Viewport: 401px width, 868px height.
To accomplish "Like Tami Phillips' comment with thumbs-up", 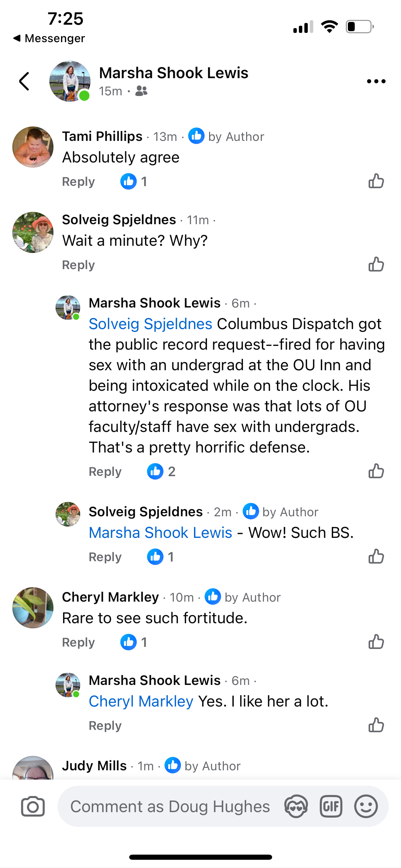I will [x=376, y=181].
